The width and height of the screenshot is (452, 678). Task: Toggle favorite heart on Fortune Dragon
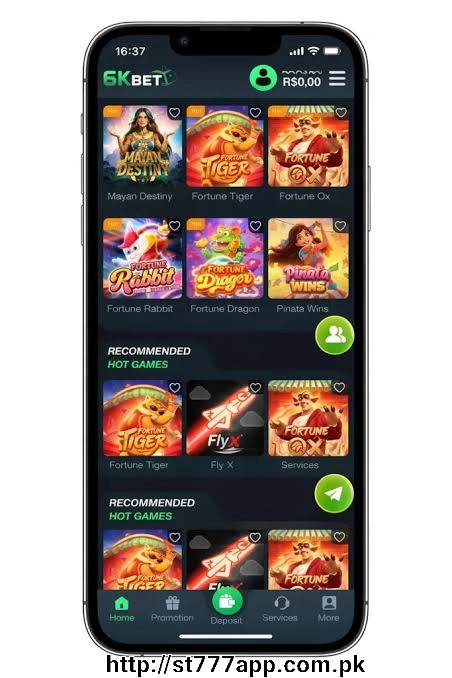click(255, 226)
